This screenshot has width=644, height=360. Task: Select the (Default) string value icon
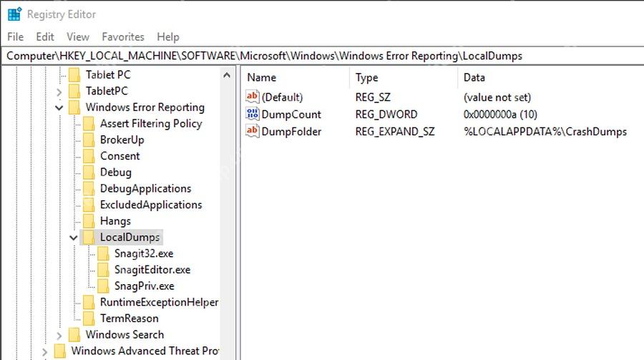click(x=252, y=97)
